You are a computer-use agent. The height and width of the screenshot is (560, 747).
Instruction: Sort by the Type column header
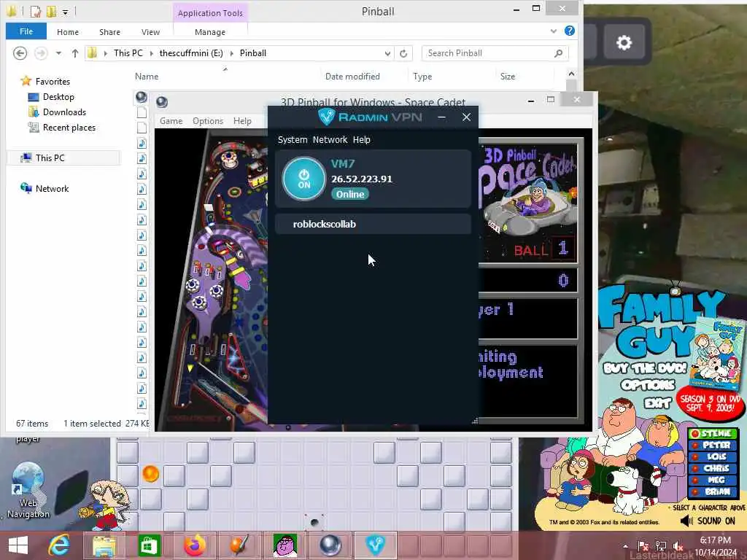(x=422, y=76)
